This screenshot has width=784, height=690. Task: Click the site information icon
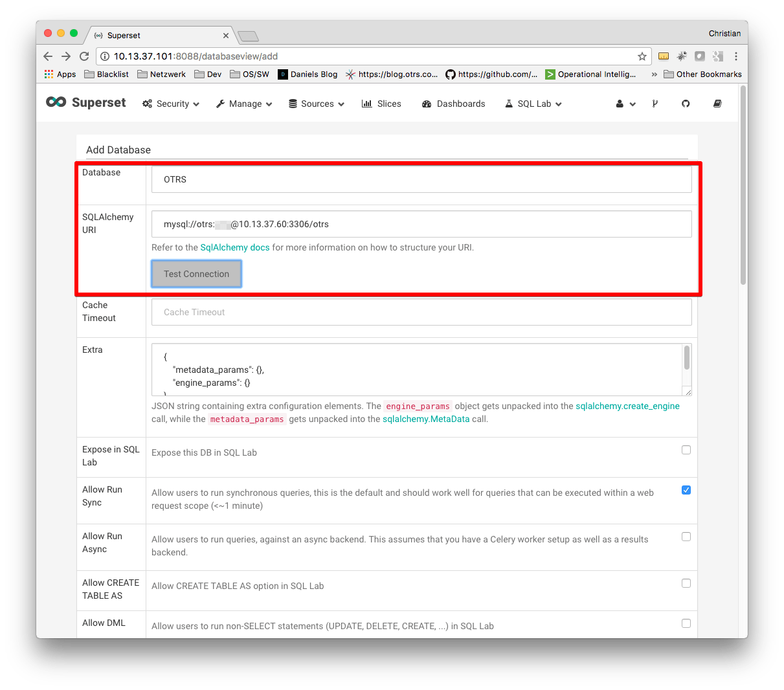pos(105,56)
